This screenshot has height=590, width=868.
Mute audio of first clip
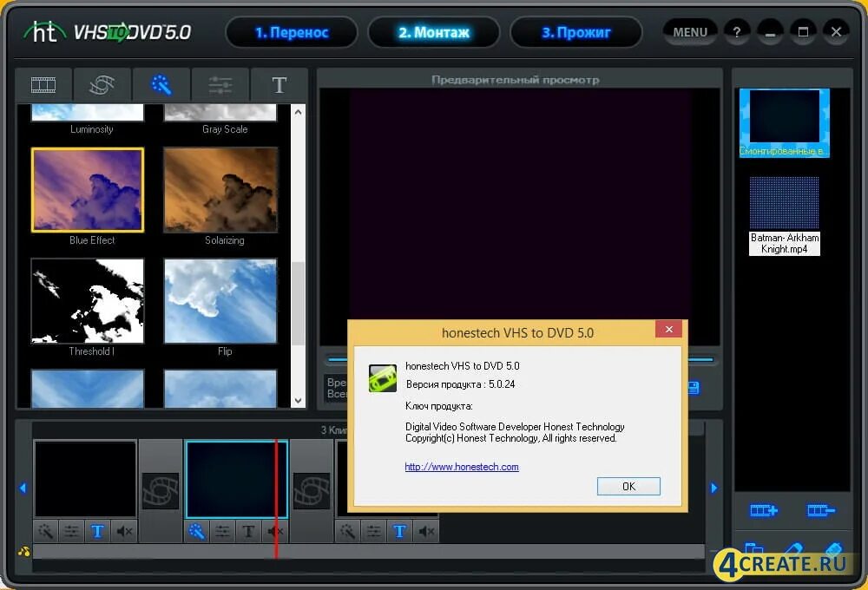point(124,532)
